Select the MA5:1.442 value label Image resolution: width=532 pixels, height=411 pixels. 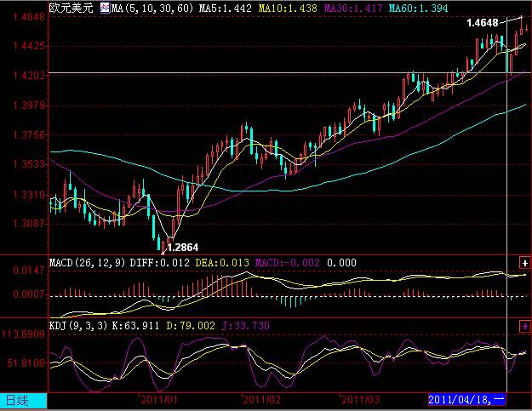coord(225,9)
